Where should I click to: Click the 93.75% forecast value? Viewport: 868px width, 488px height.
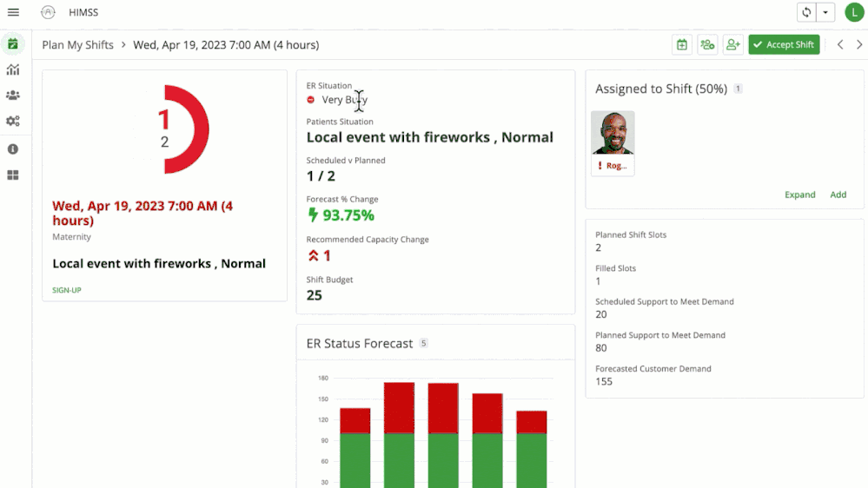[x=348, y=215]
